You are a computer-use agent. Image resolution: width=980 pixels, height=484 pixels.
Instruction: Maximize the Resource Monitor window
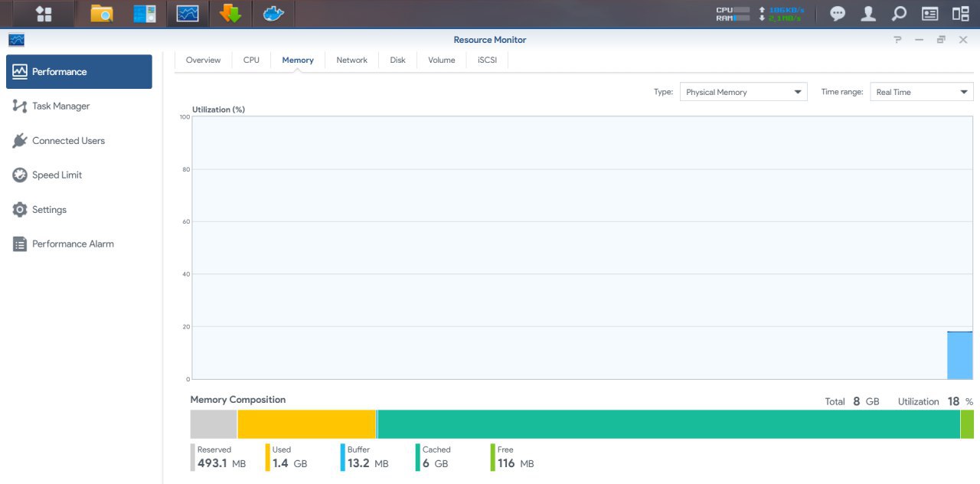(941, 40)
